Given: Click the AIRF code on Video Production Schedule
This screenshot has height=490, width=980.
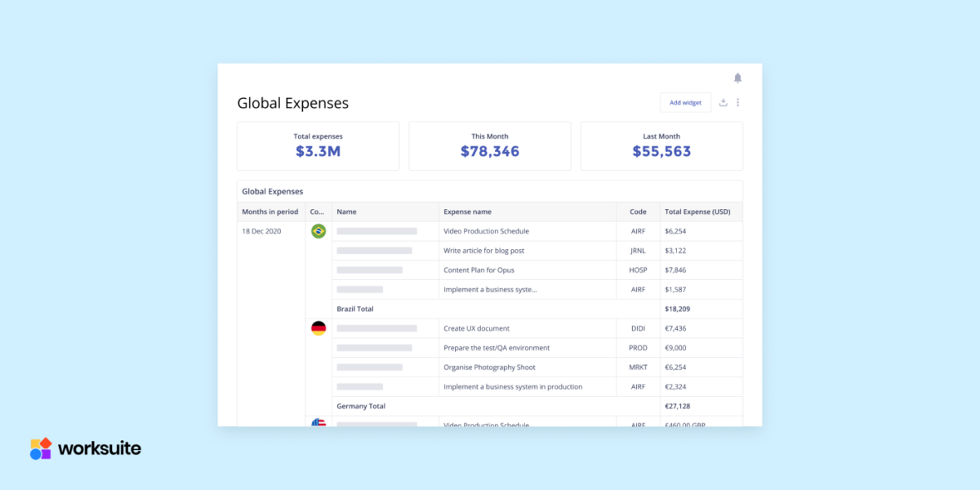Looking at the screenshot, I should (x=637, y=231).
